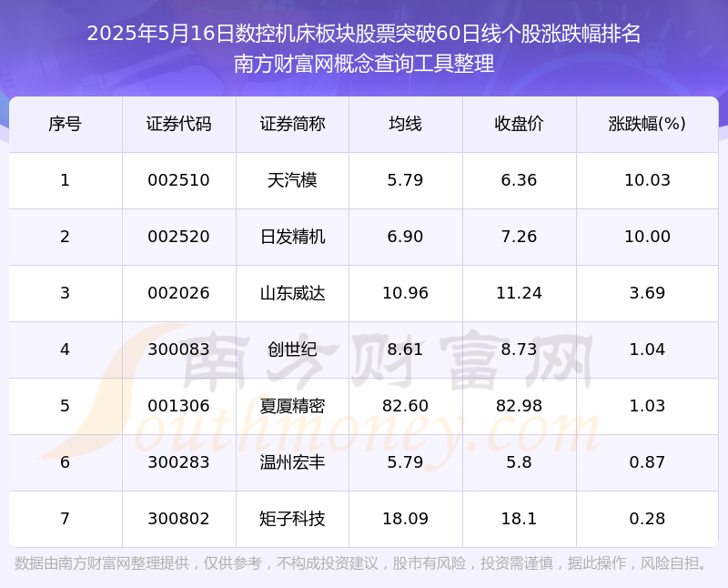Click moving average 82.60
728x588 pixels.
point(405,406)
